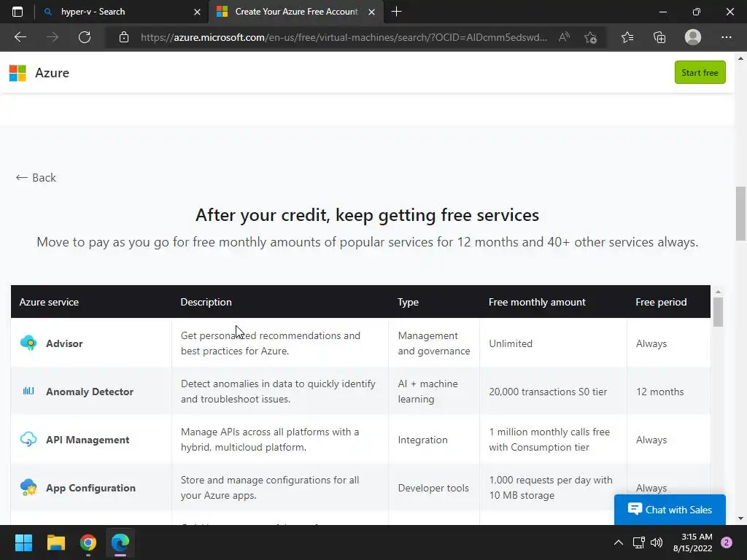The image size is (747, 560).
Task: Click the address bar URL field
Action: 343,37
